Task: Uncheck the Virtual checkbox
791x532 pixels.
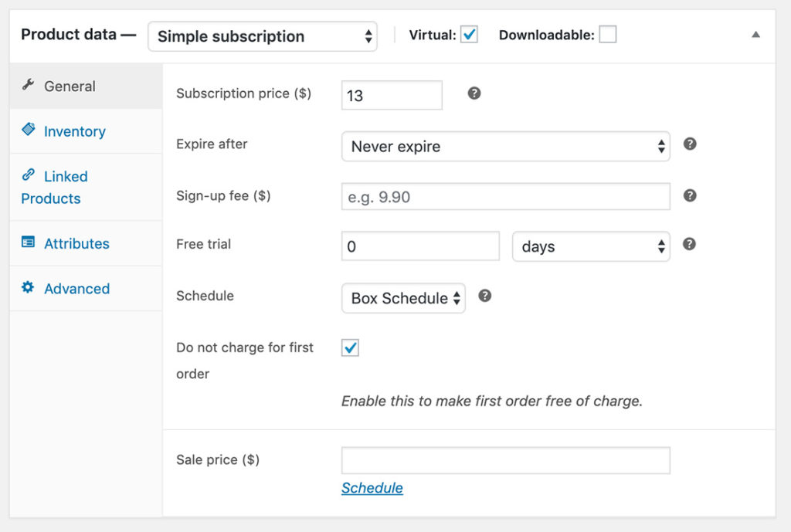Action: [469, 35]
